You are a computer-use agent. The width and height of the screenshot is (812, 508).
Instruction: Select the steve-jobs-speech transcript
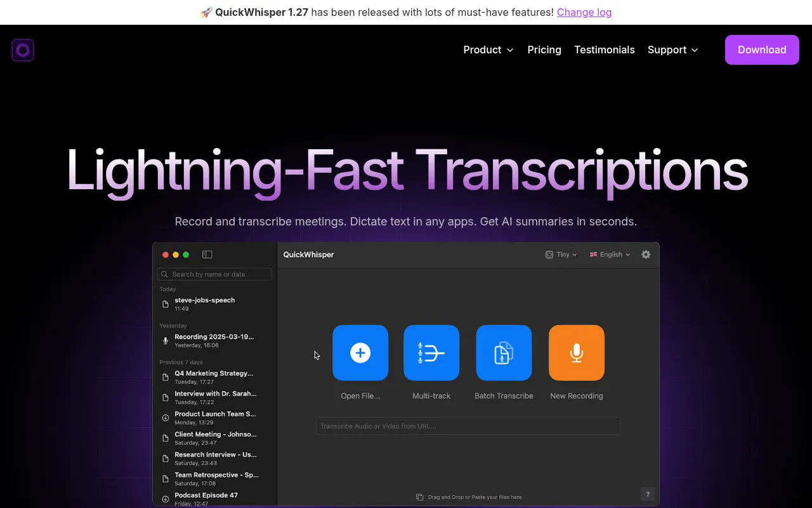(215, 304)
